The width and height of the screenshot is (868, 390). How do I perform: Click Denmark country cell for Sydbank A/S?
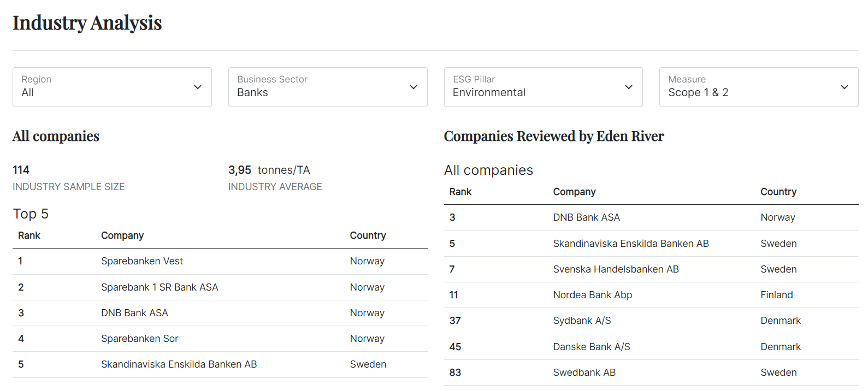coord(781,321)
